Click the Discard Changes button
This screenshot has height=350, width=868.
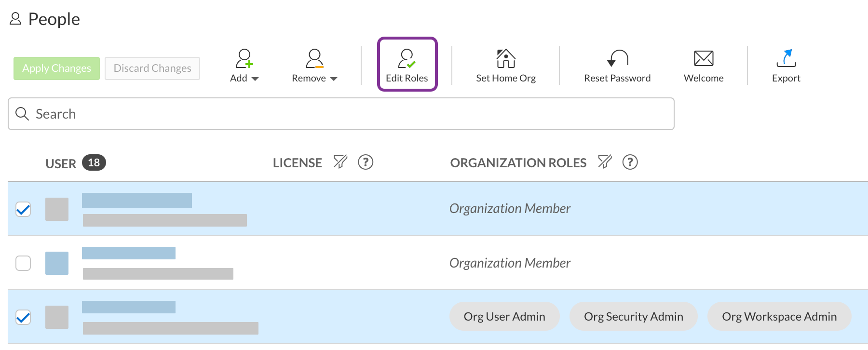pyautogui.click(x=152, y=68)
